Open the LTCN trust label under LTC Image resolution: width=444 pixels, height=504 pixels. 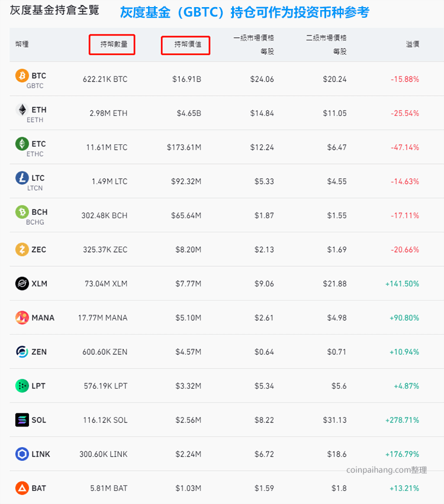click(x=35, y=188)
